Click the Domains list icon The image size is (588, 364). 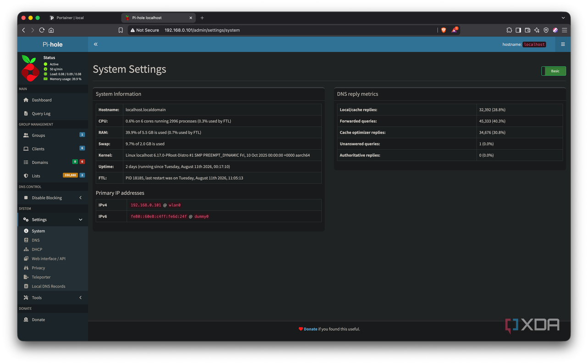click(x=26, y=162)
